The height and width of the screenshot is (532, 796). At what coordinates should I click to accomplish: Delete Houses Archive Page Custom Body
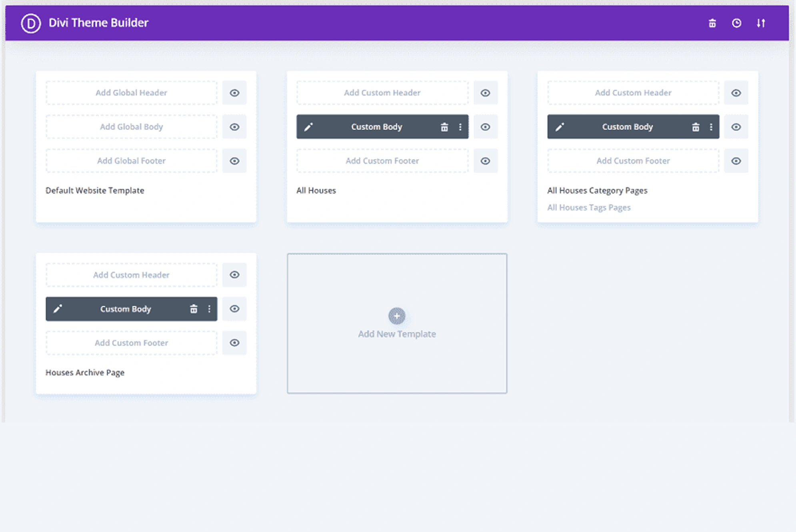click(194, 309)
